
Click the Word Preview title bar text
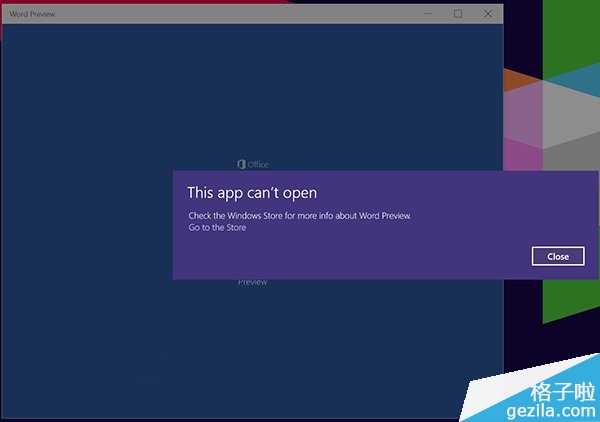(33, 14)
